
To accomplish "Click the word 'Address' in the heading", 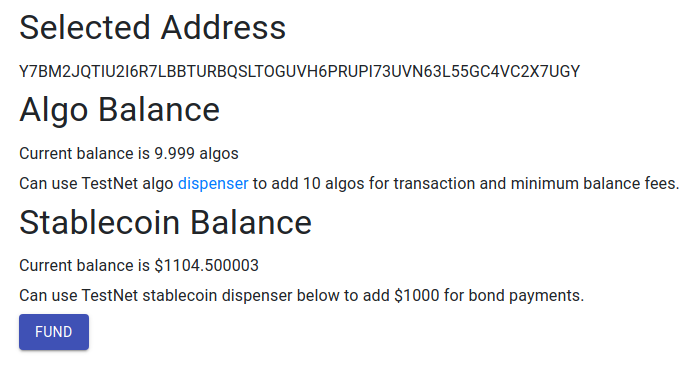I will click(x=223, y=27).
